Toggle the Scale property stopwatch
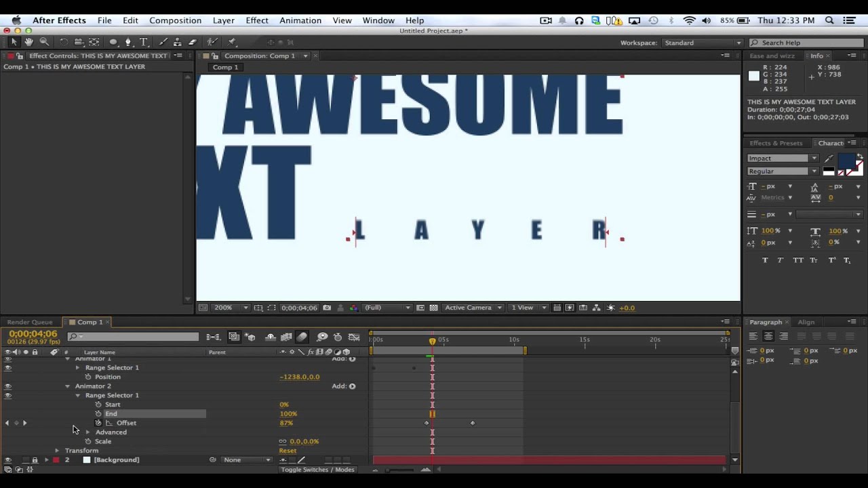Image resolution: width=868 pixels, height=488 pixels. 88,441
